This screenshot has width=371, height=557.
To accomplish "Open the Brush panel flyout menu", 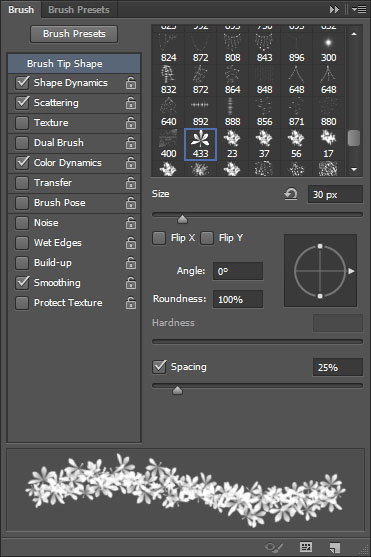I will coord(359,9).
